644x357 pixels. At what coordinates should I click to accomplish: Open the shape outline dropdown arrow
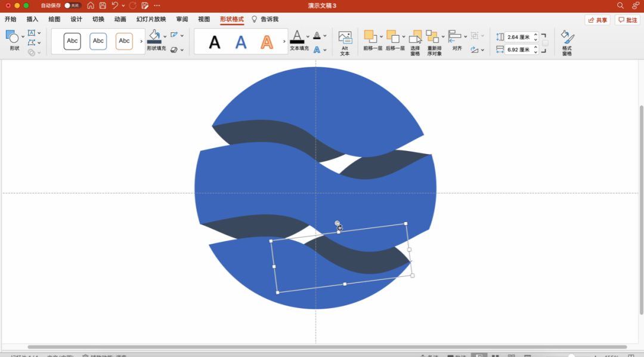coord(182,35)
